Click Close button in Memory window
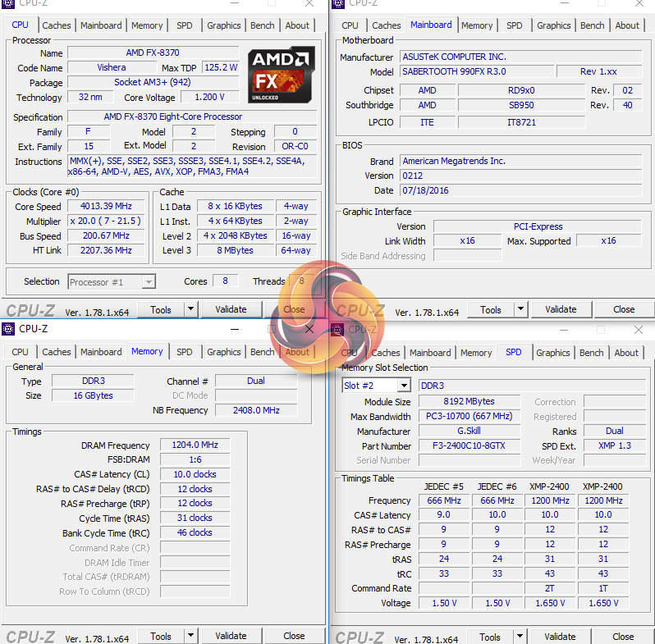This screenshot has height=644, width=655. (x=294, y=636)
